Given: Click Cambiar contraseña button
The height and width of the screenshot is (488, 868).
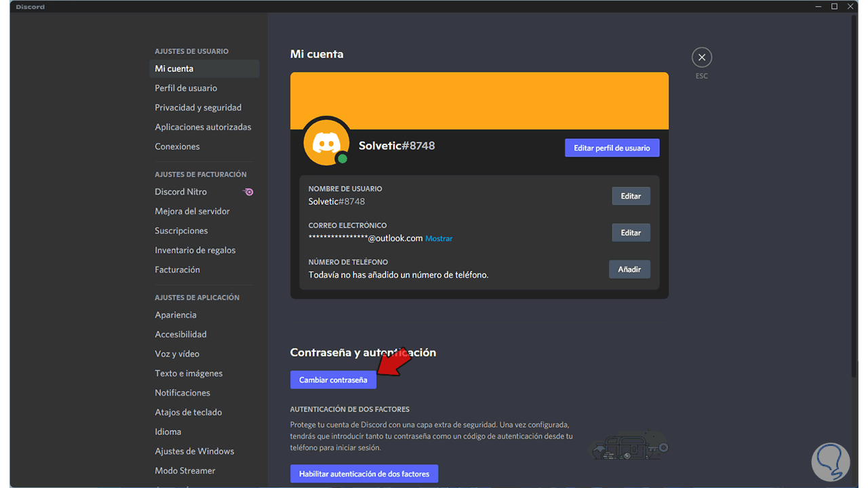Looking at the screenshot, I should tap(333, 380).
